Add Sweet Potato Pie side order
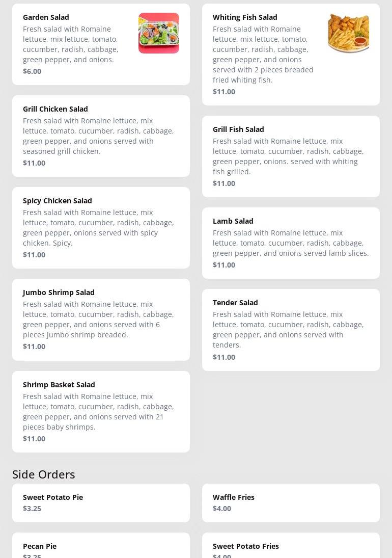392x558 pixels. 101,502
